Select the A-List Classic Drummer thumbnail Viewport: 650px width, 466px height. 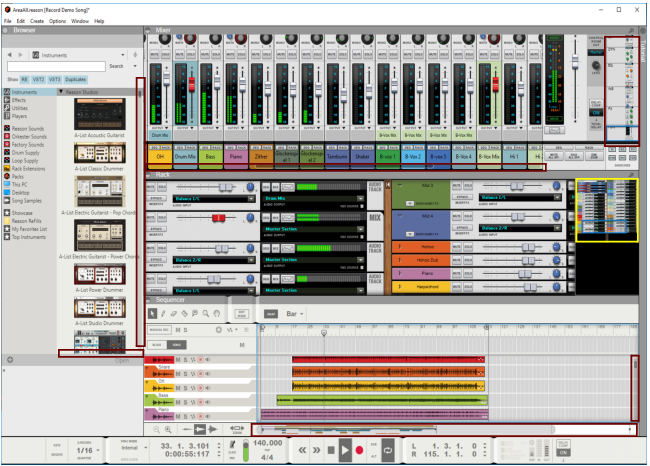coord(99,153)
